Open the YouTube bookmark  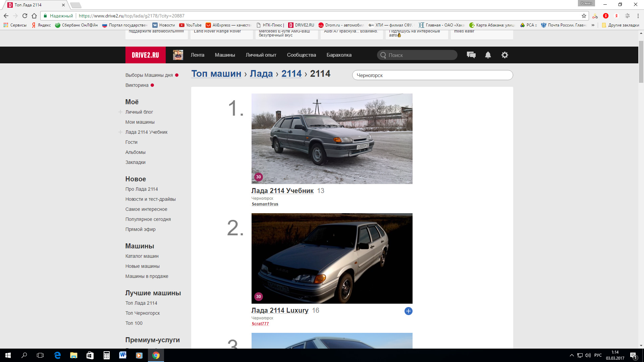point(191,25)
